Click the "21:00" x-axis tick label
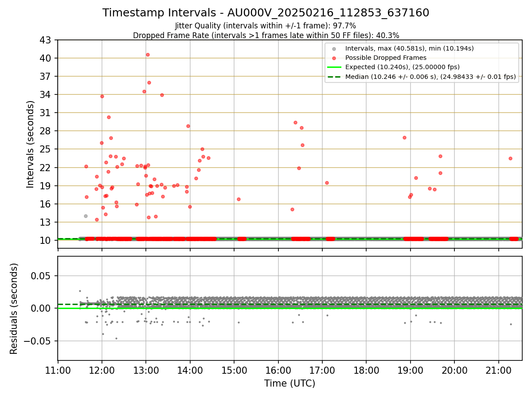Image resolution: width=532 pixels, height=399 pixels. coord(498,371)
